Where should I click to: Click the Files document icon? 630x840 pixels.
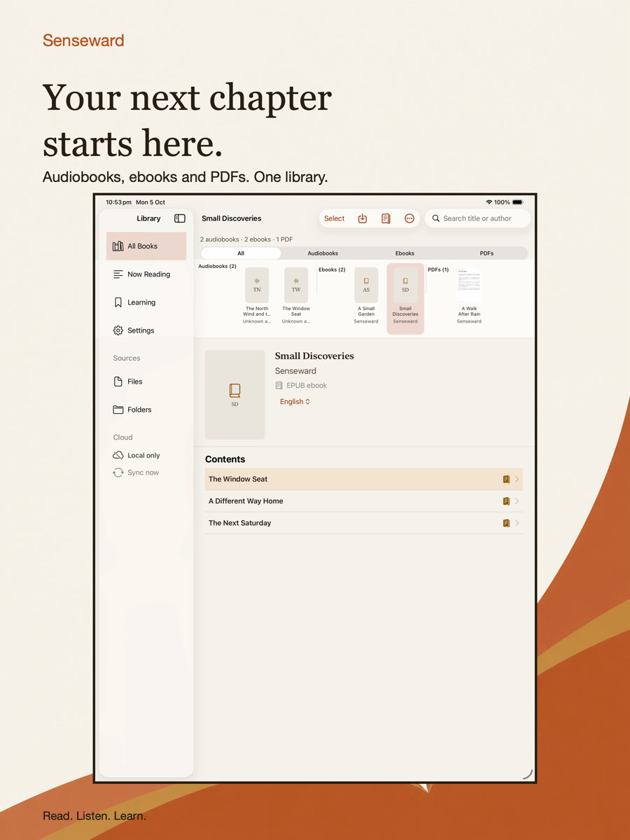(118, 381)
